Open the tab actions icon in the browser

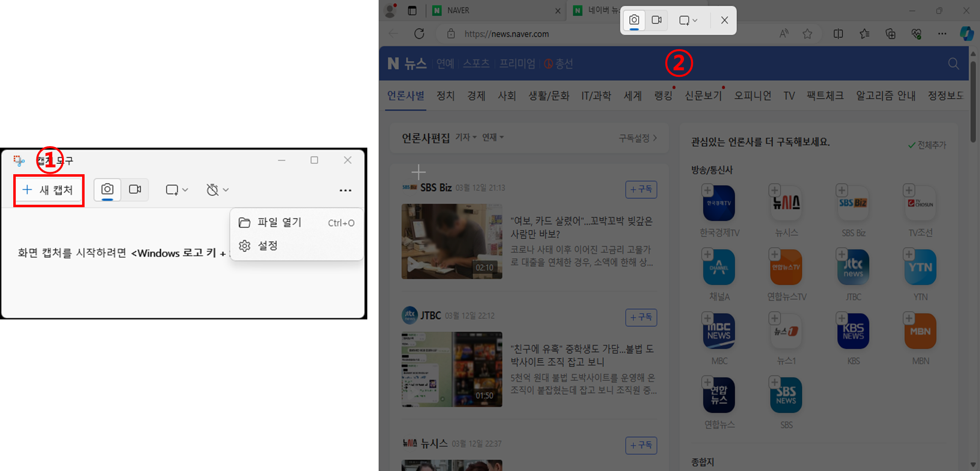[x=412, y=10]
